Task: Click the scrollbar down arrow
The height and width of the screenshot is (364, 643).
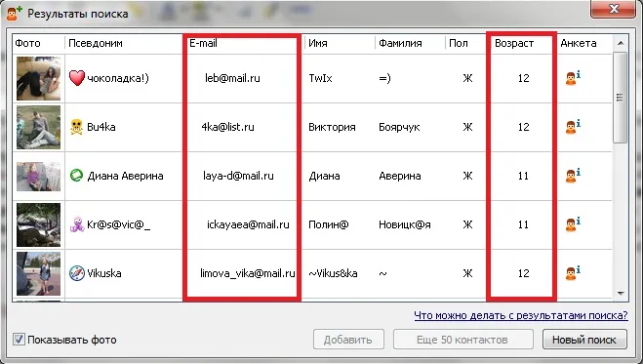Action: click(621, 293)
